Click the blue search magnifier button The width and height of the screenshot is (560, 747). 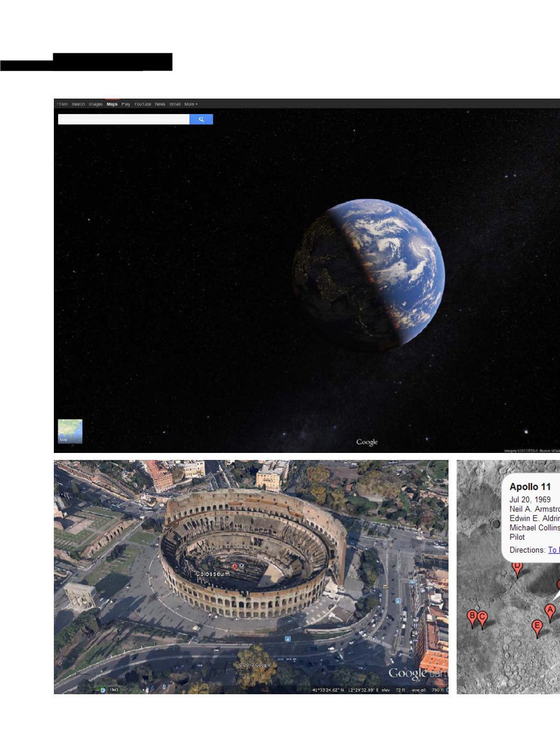[x=201, y=120]
